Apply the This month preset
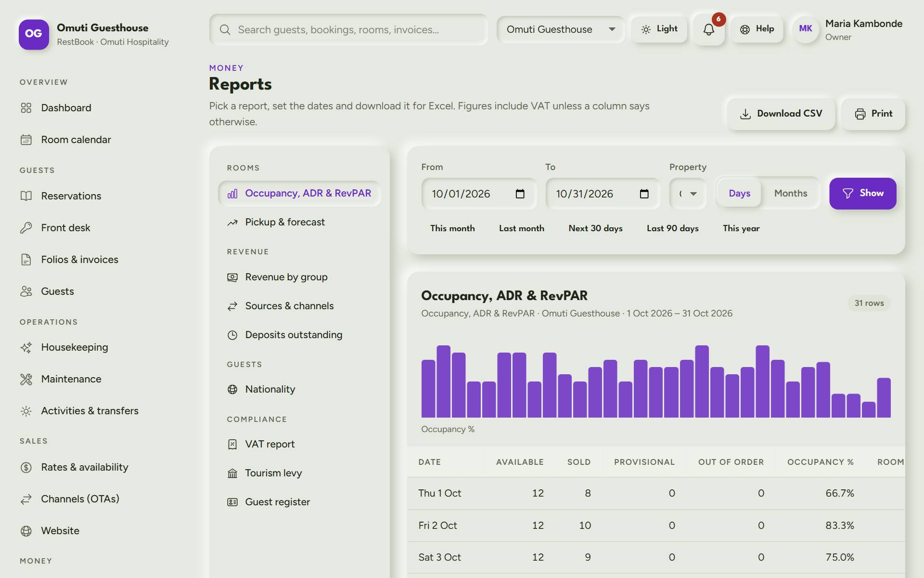 point(452,228)
